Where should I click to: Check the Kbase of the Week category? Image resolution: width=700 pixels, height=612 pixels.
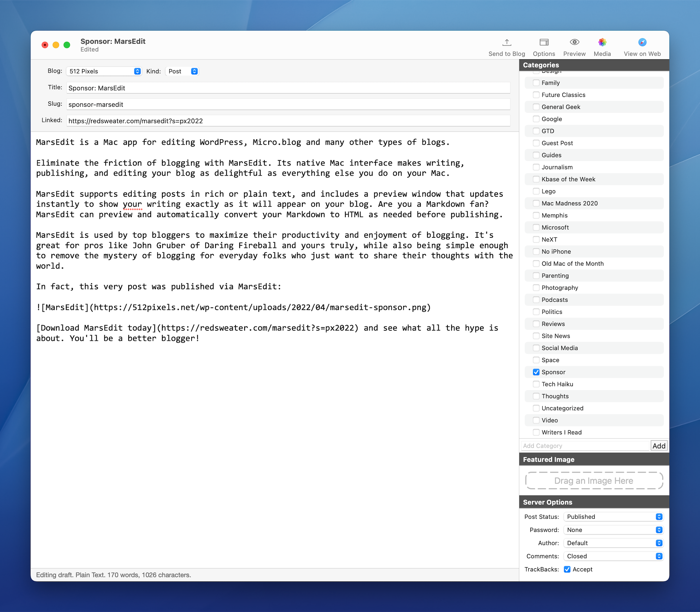[x=536, y=179]
